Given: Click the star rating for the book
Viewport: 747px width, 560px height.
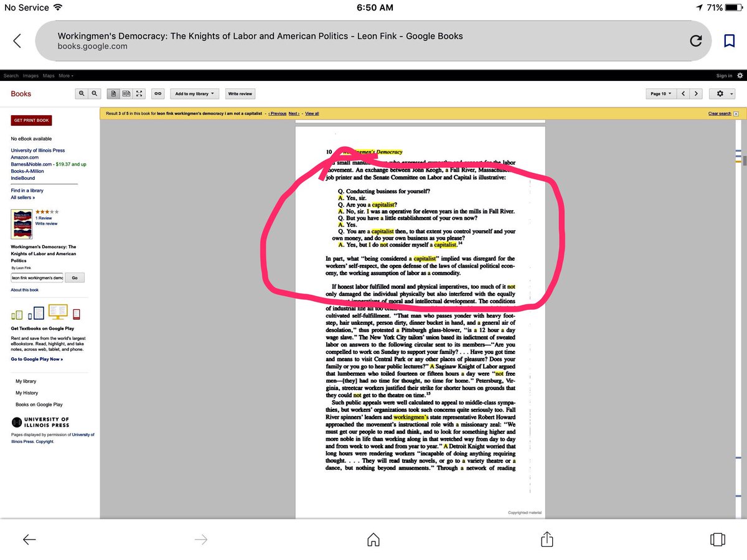Looking at the screenshot, I should [x=47, y=212].
